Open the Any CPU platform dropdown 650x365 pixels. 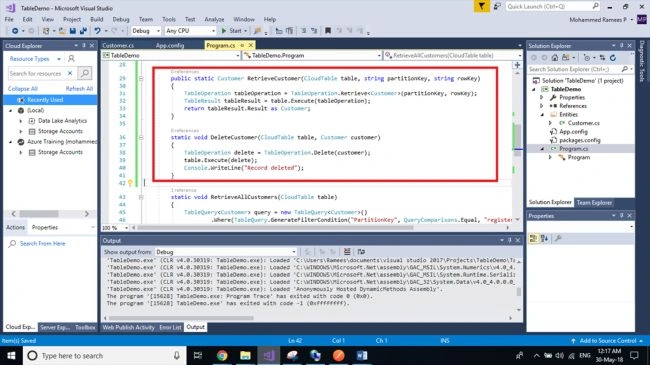(x=190, y=31)
